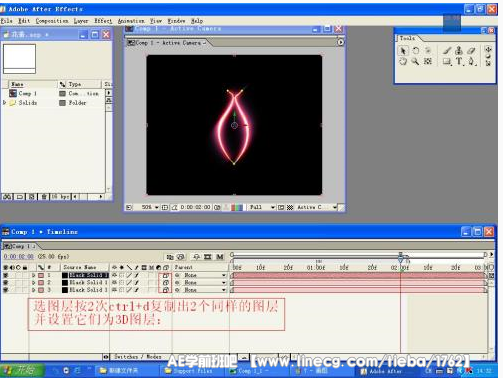Select the Type text tool

[459, 61]
